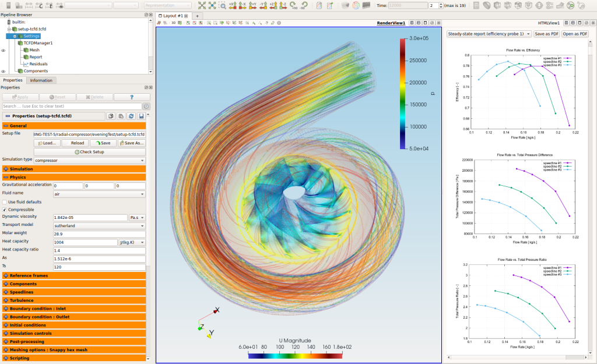Select the Clip filter icon
Viewport: 597px width, 364px height.
point(496,5)
